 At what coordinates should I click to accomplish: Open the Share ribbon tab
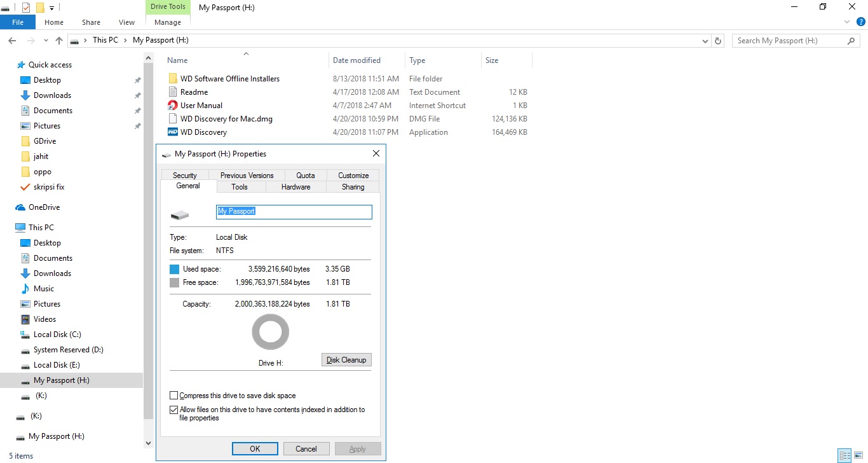pos(91,22)
